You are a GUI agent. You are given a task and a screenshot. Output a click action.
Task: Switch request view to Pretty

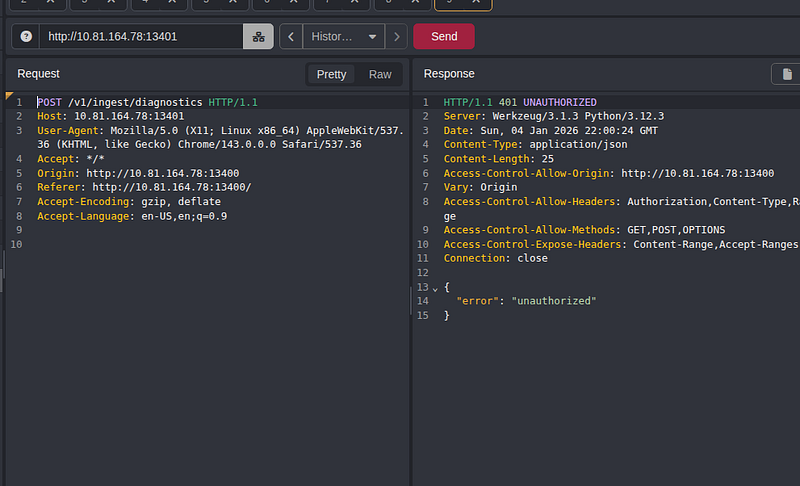[x=331, y=74]
